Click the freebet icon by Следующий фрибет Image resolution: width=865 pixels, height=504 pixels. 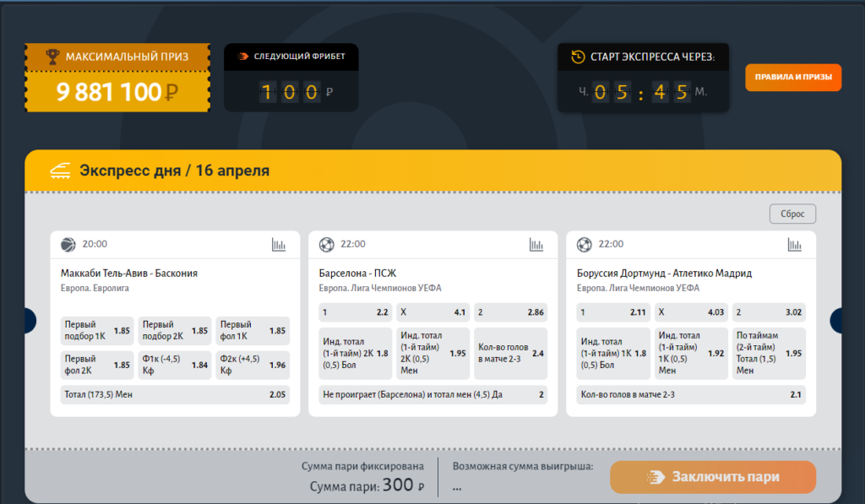[242, 57]
